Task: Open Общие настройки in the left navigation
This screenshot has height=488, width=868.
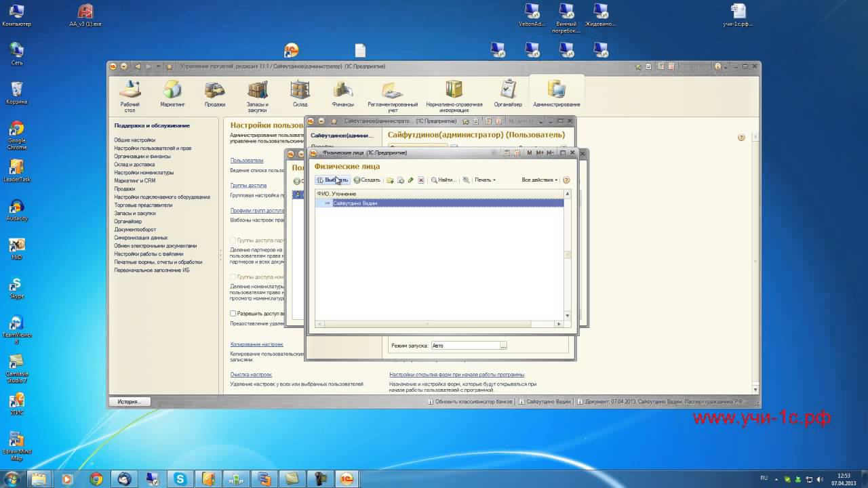Action: click(x=134, y=140)
